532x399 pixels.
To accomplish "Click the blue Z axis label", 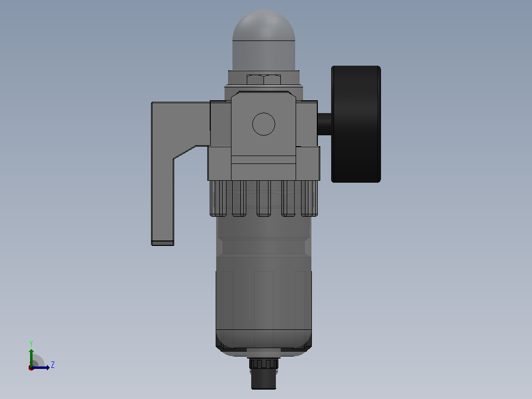I will [x=53, y=365].
